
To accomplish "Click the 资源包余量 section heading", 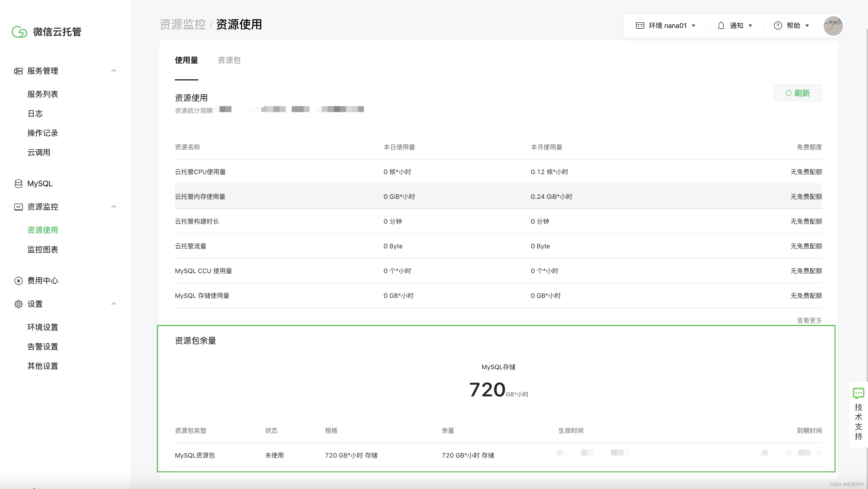I will click(x=195, y=341).
